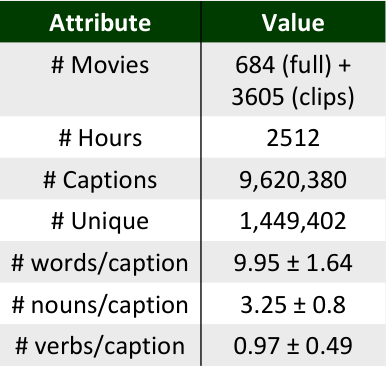
Task: Click the 0.97 ± 0.49 value
Action: 293,345
